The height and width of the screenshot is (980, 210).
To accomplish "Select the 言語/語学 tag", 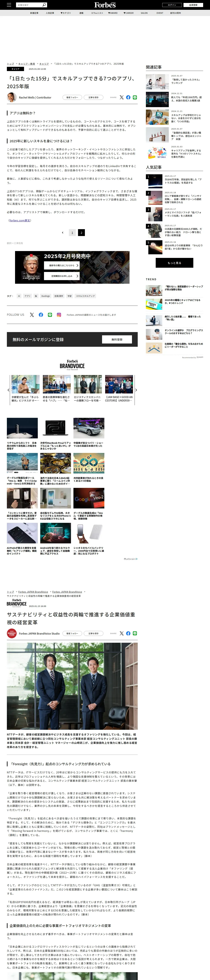I will pos(59,296).
